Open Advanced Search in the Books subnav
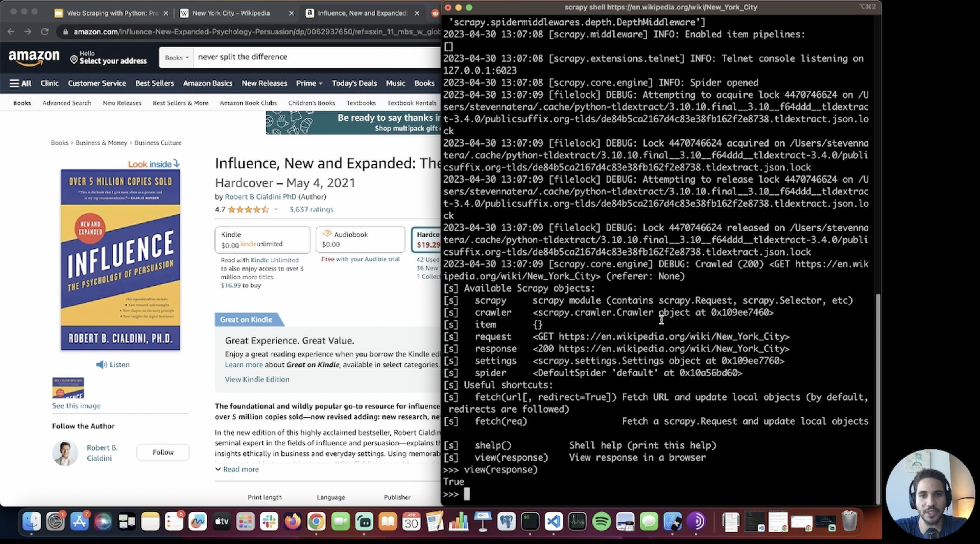 (x=67, y=103)
